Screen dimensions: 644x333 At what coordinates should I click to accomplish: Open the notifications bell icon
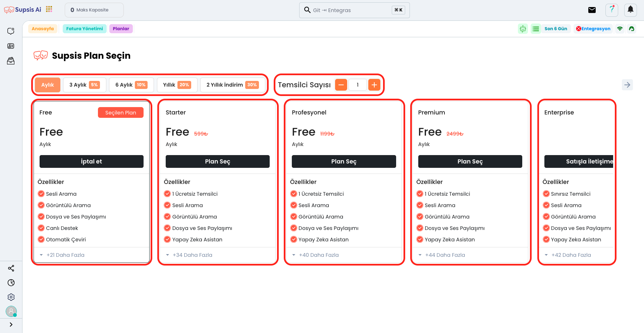(x=631, y=10)
